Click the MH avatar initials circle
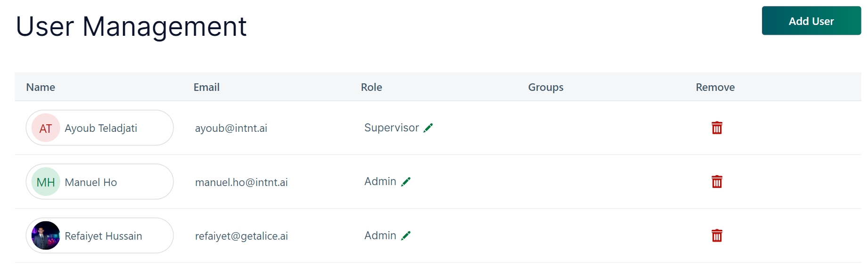The height and width of the screenshot is (267, 868). pos(46,182)
